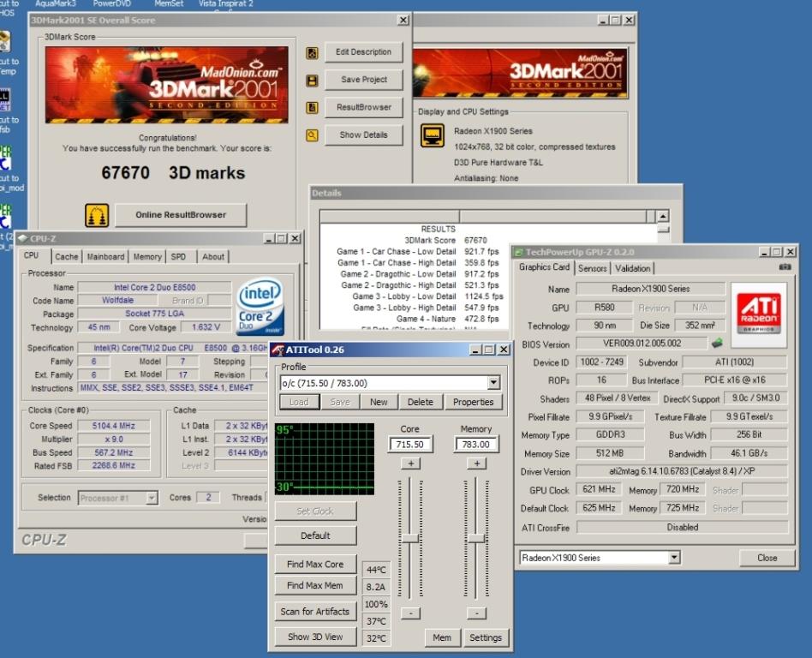Click the Show Details button

click(x=363, y=135)
